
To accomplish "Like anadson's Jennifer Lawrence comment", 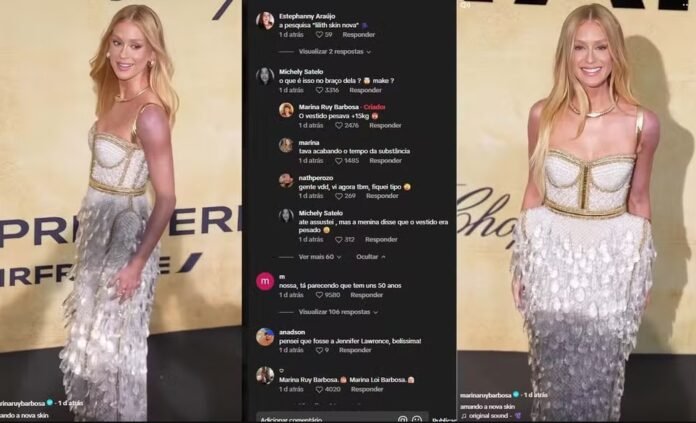I will tap(319, 350).
